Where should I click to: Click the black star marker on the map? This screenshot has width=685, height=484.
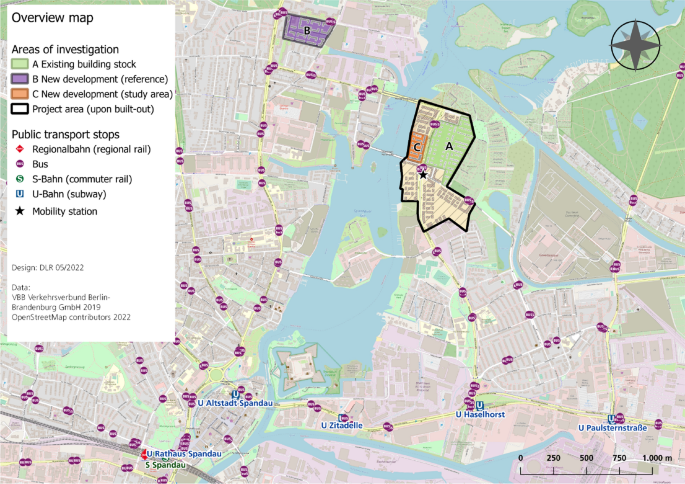pyautogui.click(x=423, y=175)
